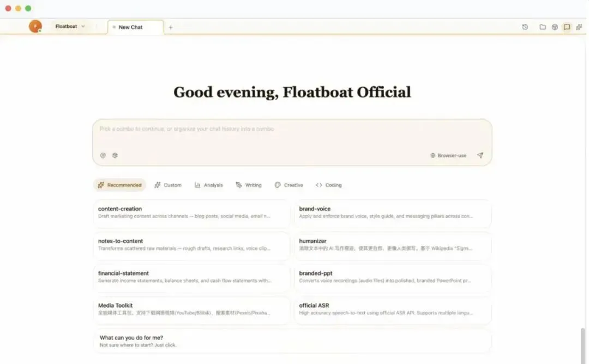Add a new tab with the plus icon
Image resolution: width=589 pixels, height=364 pixels.
coord(171,27)
